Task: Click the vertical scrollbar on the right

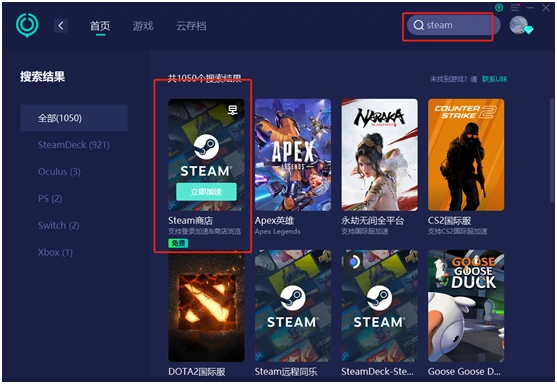Action: [x=552, y=151]
